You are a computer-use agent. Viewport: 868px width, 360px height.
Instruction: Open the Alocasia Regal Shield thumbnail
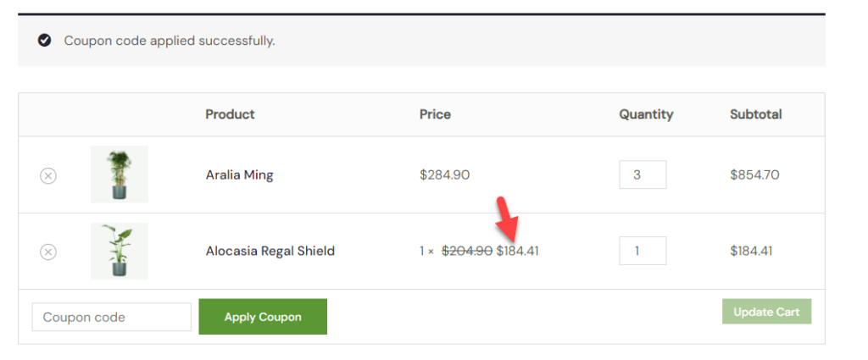pyautogui.click(x=119, y=251)
